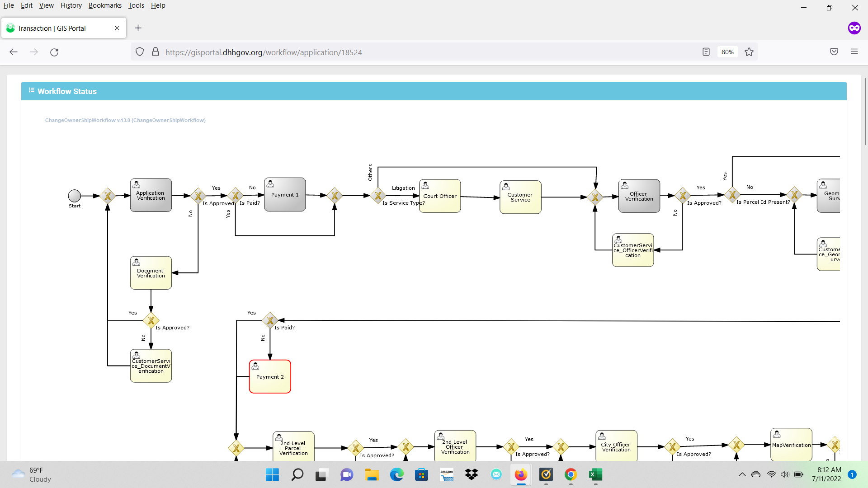This screenshot has height=488, width=868.
Task: Open the Tools menu
Action: pyautogui.click(x=136, y=5)
